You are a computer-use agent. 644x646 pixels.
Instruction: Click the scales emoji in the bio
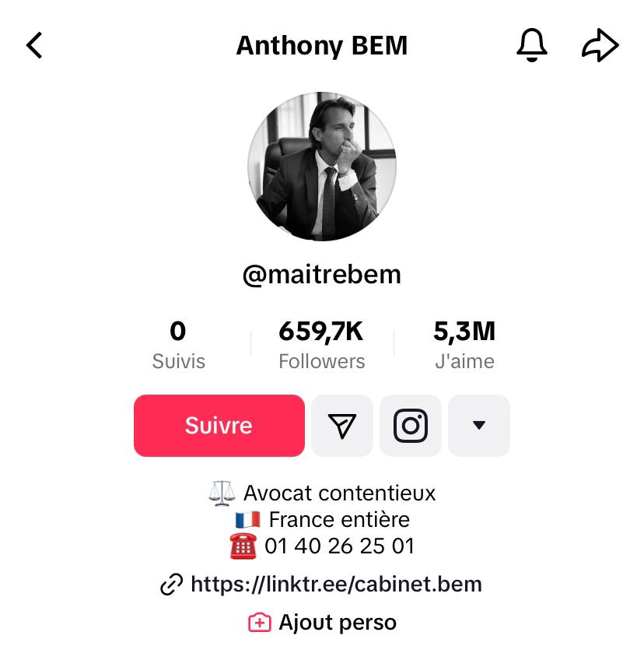tap(222, 493)
